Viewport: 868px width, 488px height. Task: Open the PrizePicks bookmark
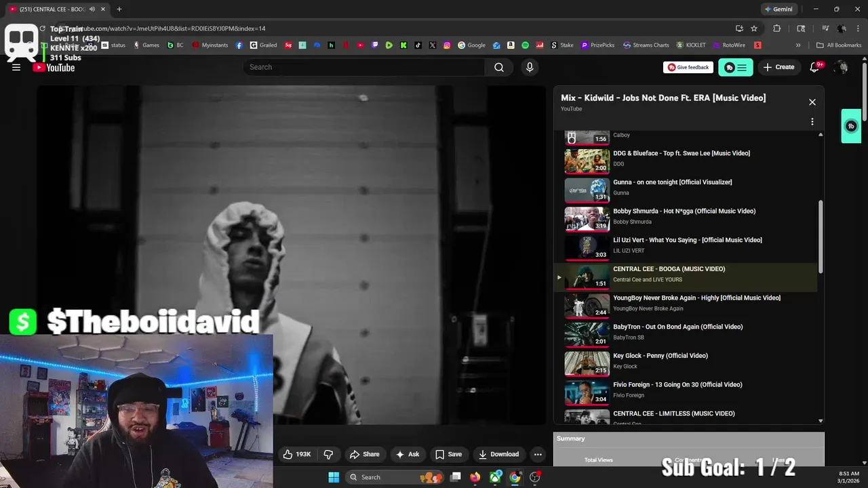coord(597,45)
